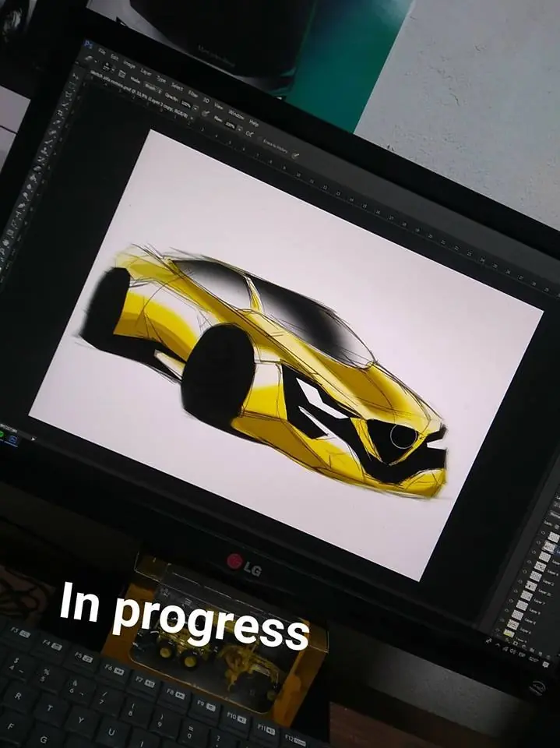Toggle the brush settings panel icon
This screenshot has height=748, width=560.
pos(122,74)
